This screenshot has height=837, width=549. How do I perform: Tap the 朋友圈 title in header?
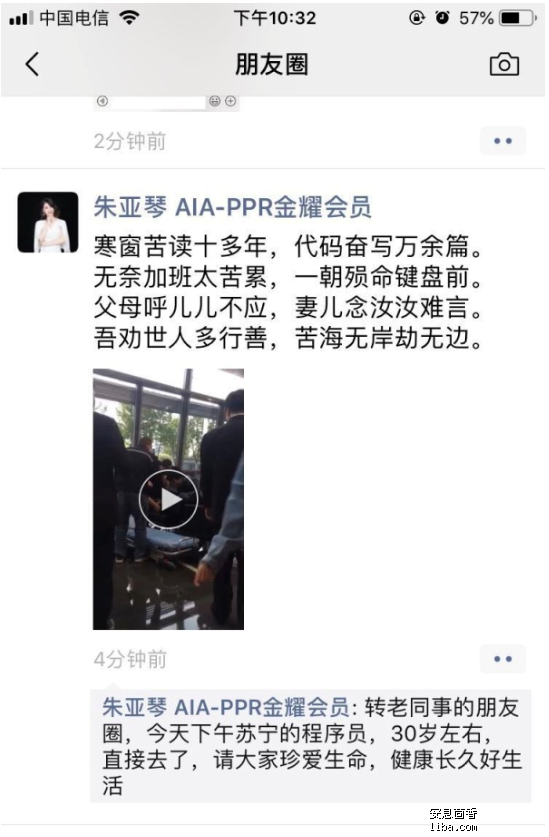(272, 65)
